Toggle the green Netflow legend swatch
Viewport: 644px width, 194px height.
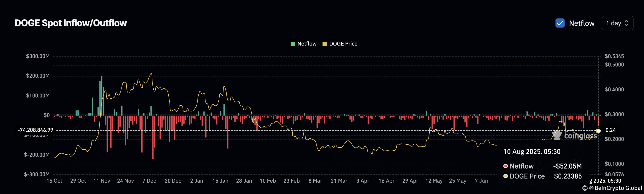coord(293,44)
